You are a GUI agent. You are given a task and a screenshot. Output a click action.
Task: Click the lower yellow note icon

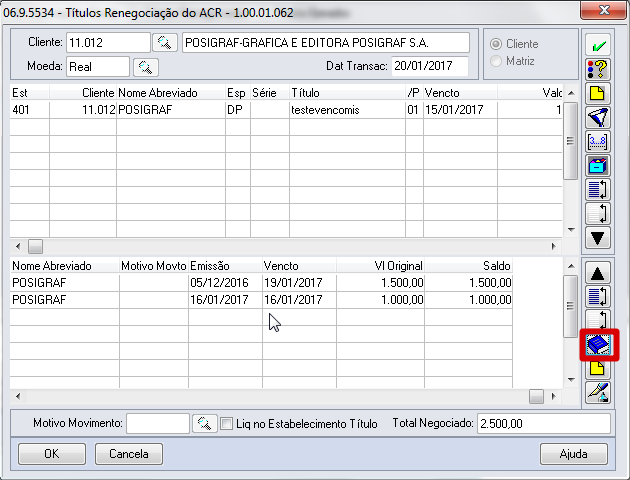click(x=598, y=369)
